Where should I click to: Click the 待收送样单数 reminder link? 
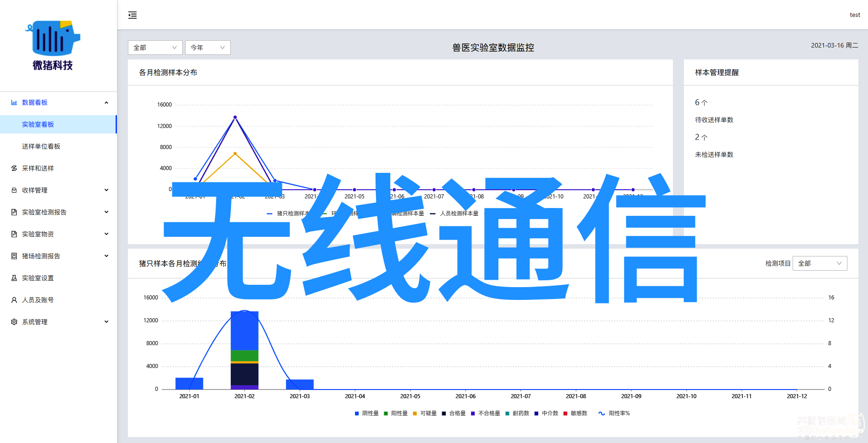coord(714,120)
